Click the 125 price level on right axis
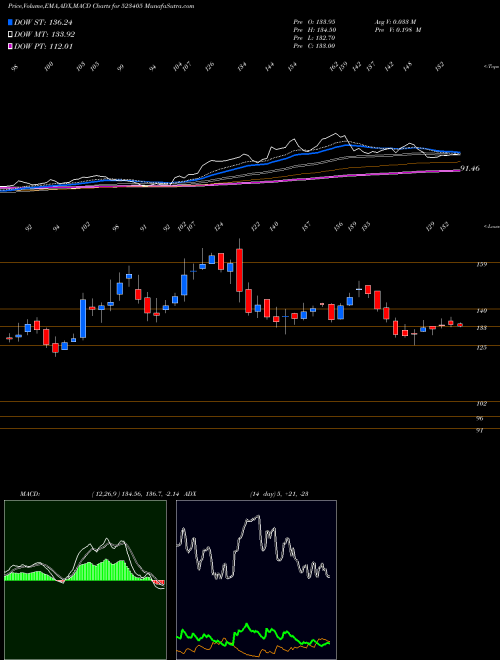Viewport: 500px width, 660px height. (482, 347)
